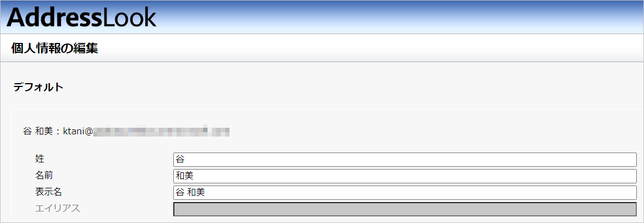644x223 pixels.
Task: Click the blurred email domain portion
Action: [161, 131]
